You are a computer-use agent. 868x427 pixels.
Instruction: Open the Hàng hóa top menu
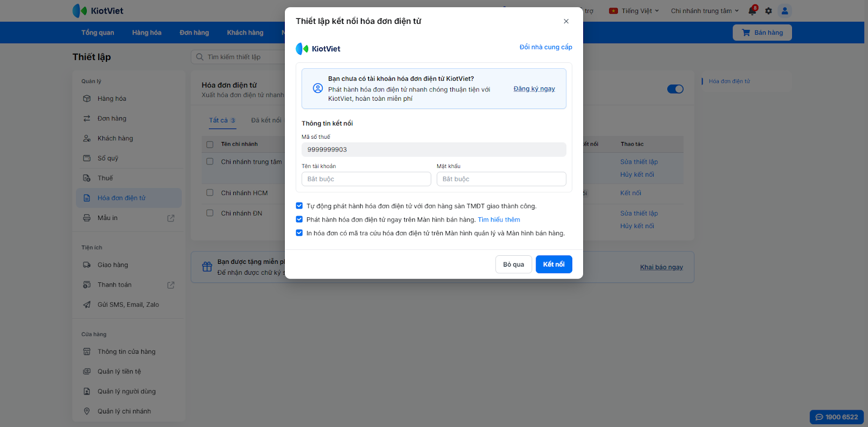[147, 33]
